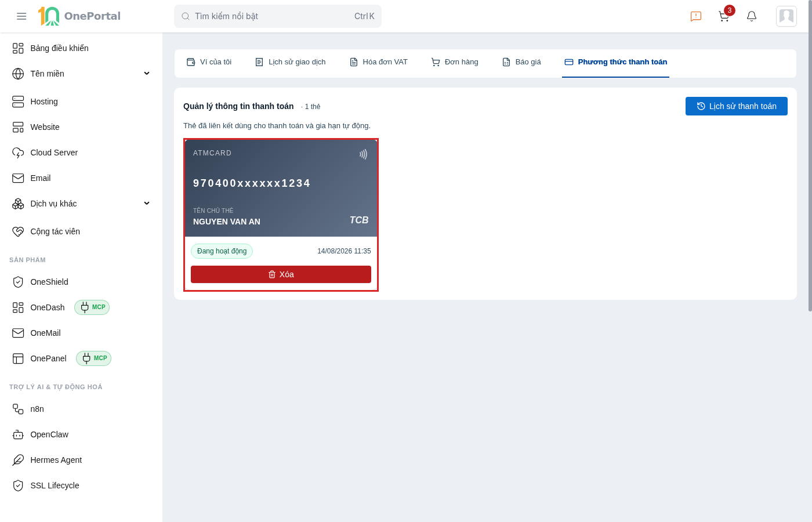Screen dimensions: 812x522
Task: Select the Phương thức thanh toán tab
Action: pos(615,62)
